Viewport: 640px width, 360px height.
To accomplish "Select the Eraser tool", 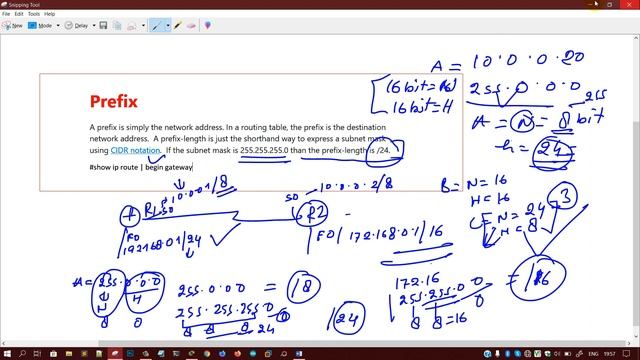I will coord(191,25).
